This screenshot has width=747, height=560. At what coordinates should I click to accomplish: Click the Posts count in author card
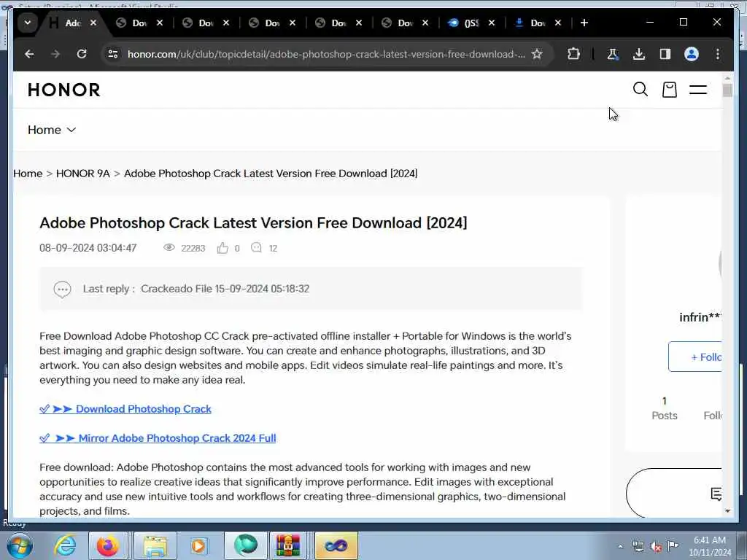(x=664, y=408)
